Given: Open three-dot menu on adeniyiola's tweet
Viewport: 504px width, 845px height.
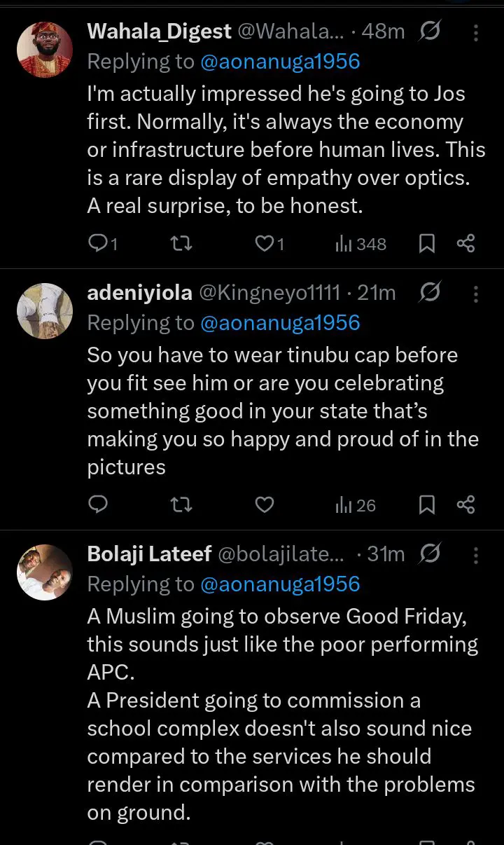Looking at the screenshot, I should pyautogui.click(x=476, y=294).
